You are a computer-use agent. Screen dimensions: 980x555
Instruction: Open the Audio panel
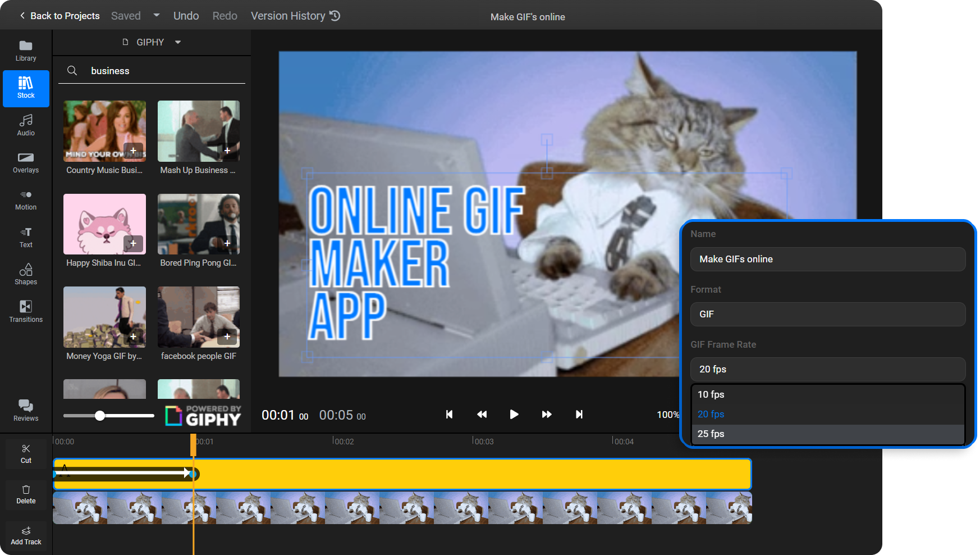pos(25,125)
